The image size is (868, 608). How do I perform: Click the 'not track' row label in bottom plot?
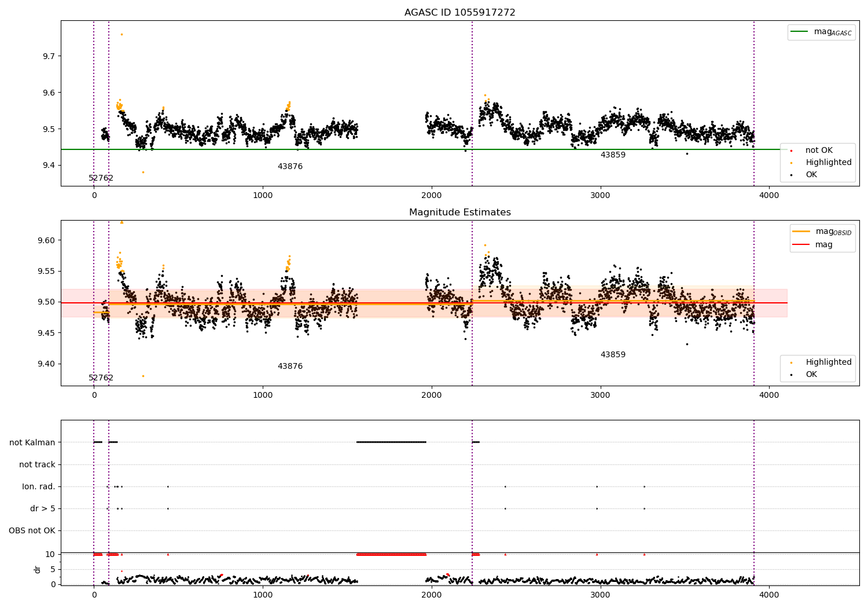(x=37, y=464)
